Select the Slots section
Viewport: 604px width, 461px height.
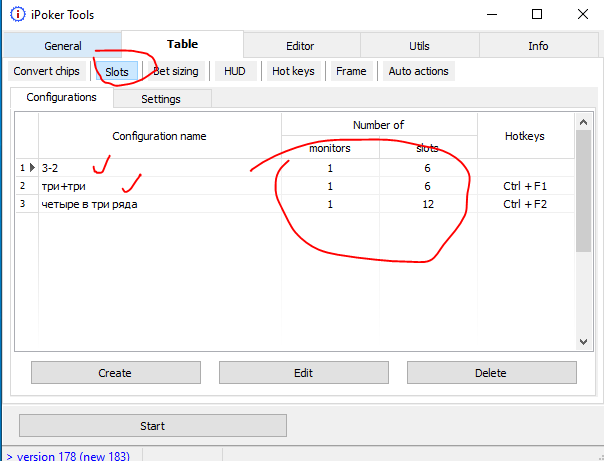(x=117, y=72)
